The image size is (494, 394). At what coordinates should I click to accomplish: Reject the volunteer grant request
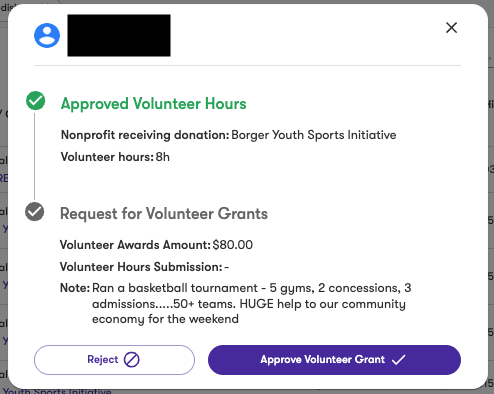tap(114, 360)
